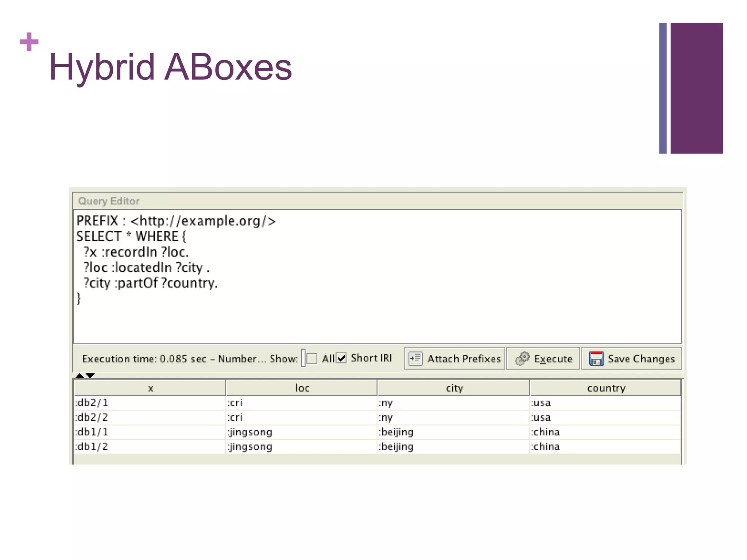The image size is (747, 560).
Task: Expand panel using the down arrow
Action: [90, 376]
